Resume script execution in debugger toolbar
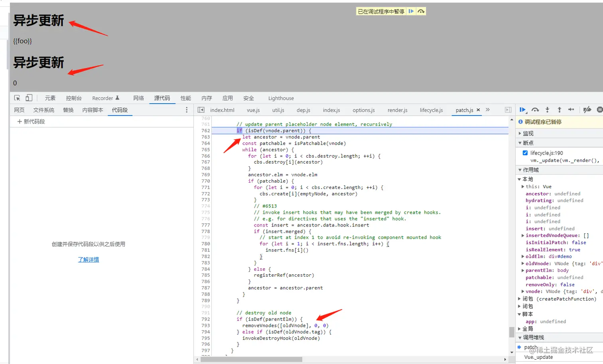Viewport: 603px width, 364px height. [x=522, y=110]
